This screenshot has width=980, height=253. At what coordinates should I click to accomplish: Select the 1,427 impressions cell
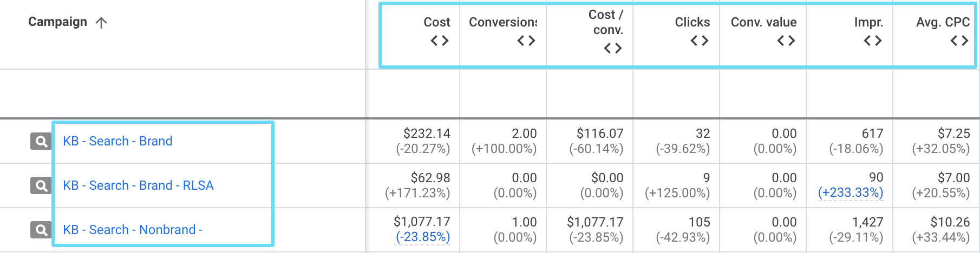[868, 222]
